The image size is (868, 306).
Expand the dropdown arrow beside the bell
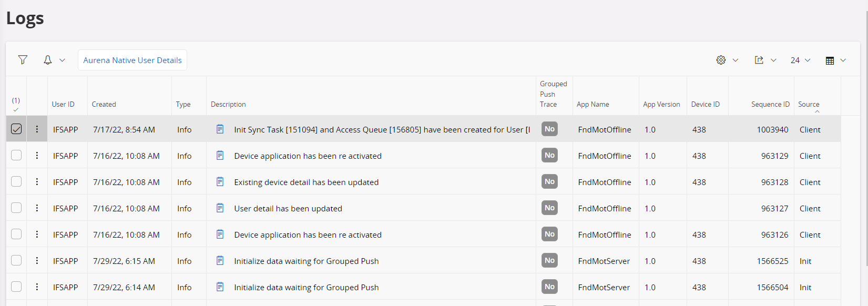(x=62, y=60)
